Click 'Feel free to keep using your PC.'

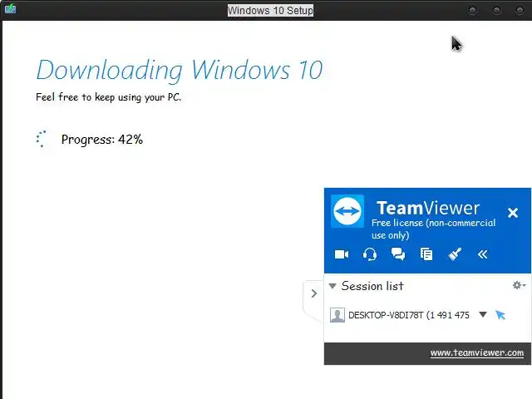tap(108, 97)
